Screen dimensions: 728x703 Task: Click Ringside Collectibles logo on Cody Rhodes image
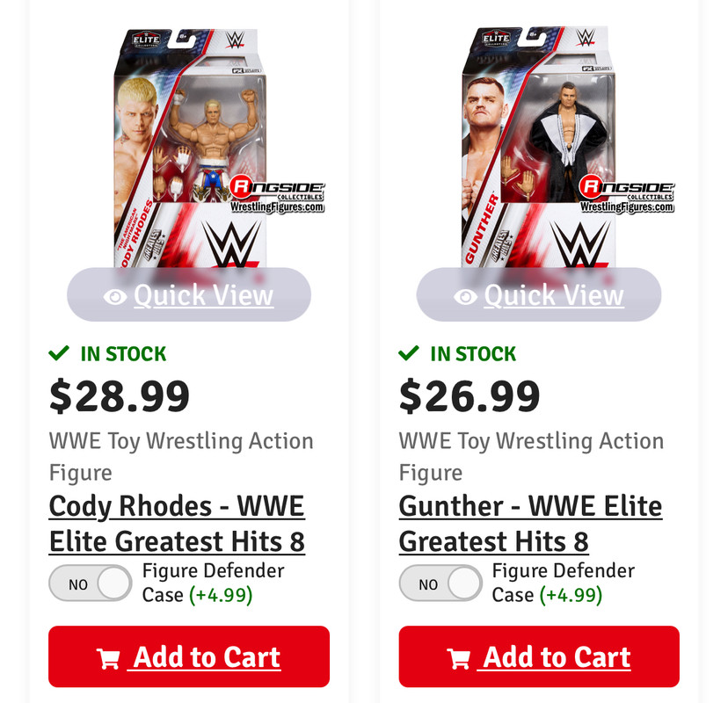coord(278,197)
